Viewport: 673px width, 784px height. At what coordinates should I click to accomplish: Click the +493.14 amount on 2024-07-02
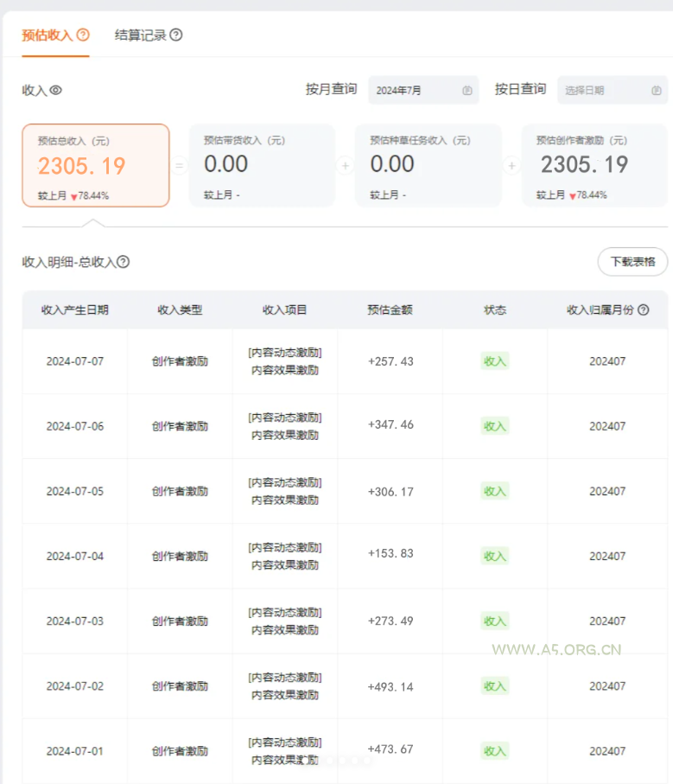click(x=390, y=686)
